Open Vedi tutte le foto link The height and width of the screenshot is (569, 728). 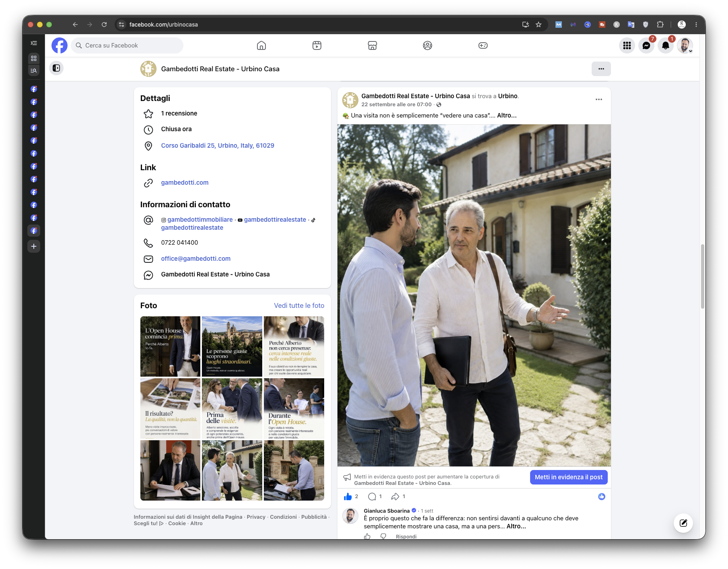coord(299,305)
